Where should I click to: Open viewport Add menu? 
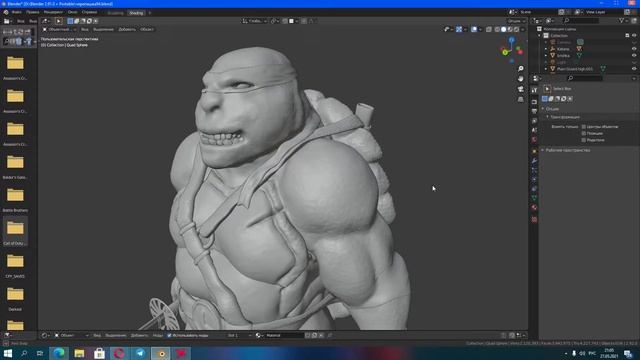(127, 29)
